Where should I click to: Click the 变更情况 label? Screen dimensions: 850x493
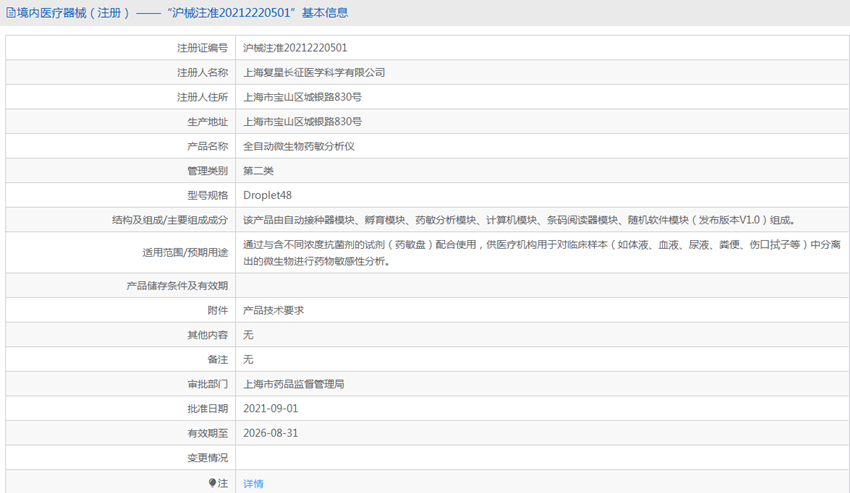pos(208,458)
